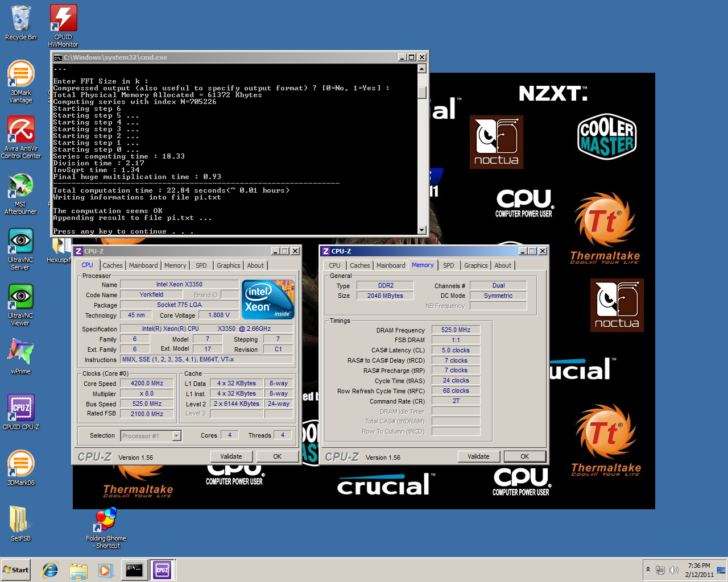
Task: Click Validate in left CPU-Z window
Action: (x=231, y=456)
